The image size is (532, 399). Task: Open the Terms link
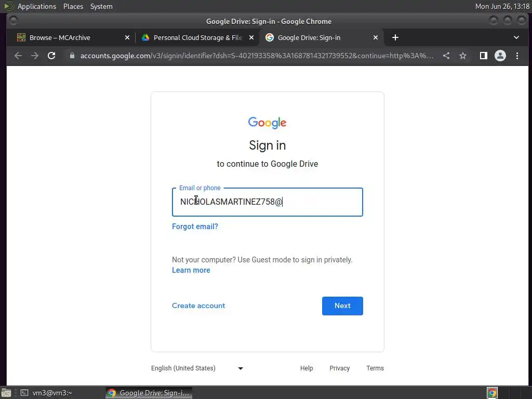click(375, 368)
